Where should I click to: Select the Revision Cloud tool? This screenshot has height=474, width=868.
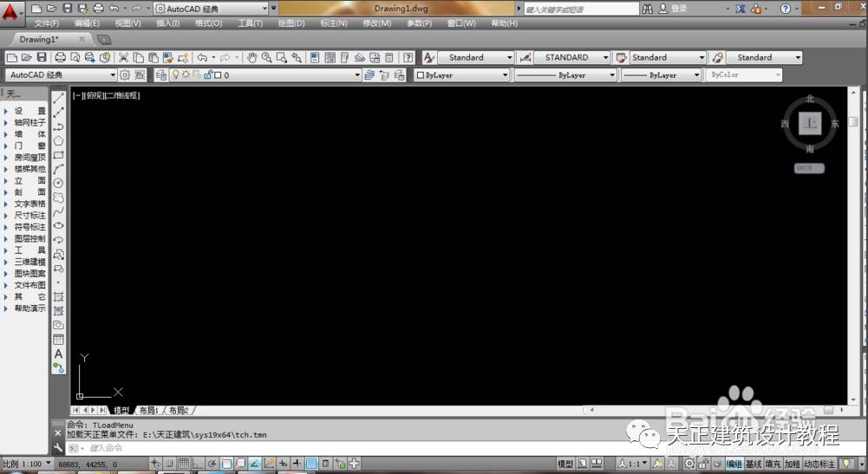pyautogui.click(x=59, y=198)
